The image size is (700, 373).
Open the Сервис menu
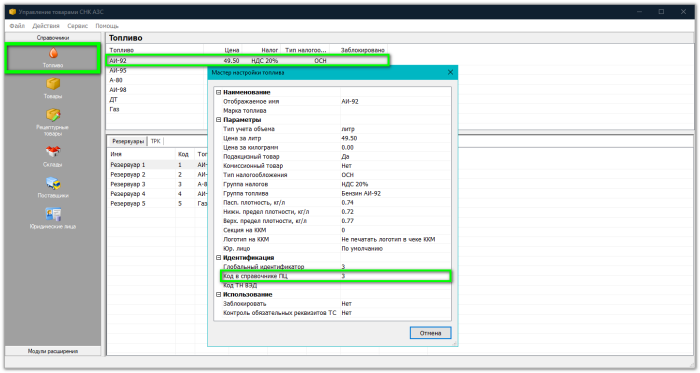tap(78, 26)
